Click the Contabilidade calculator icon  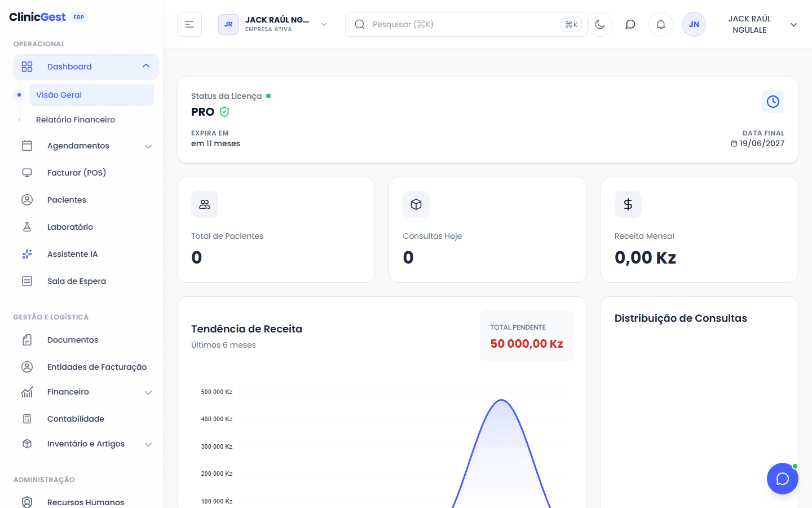pyautogui.click(x=27, y=419)
